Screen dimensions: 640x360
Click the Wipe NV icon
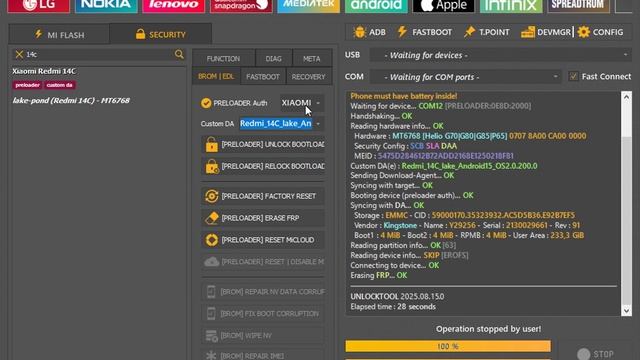[x=211, y=336]
